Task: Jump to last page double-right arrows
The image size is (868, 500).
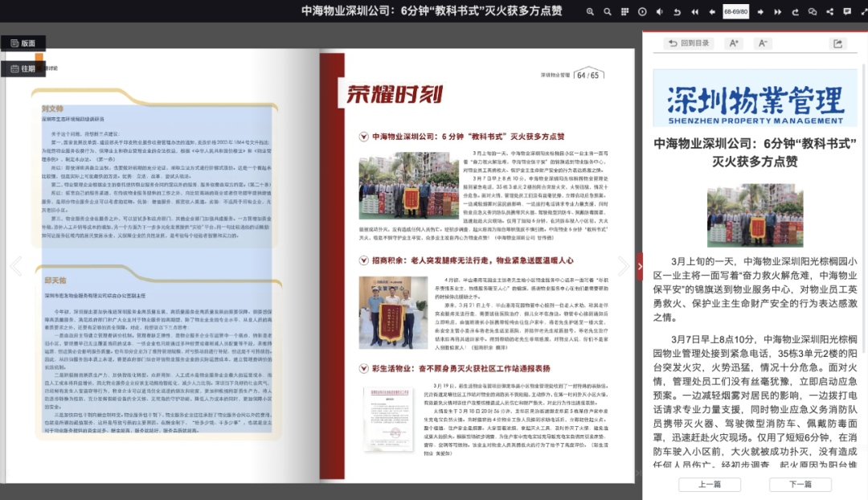Action: tap(778, 11)
